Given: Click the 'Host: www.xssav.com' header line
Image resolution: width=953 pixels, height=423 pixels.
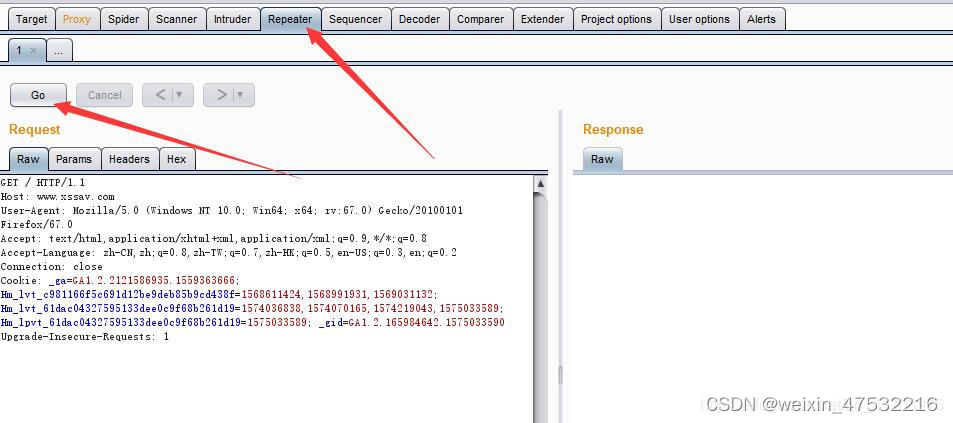Looking at the screenshot, I should pyautogui.click(x=58, y=196).
